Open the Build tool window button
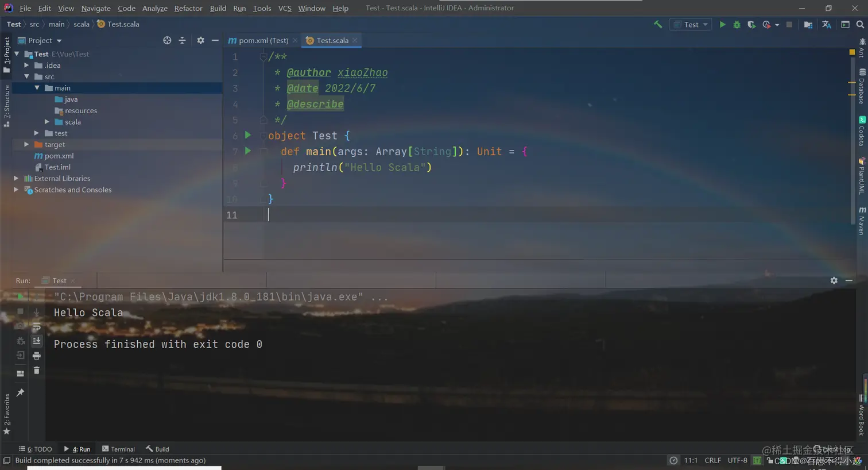The height and width of the screenshot is (470, 868). 157,449
